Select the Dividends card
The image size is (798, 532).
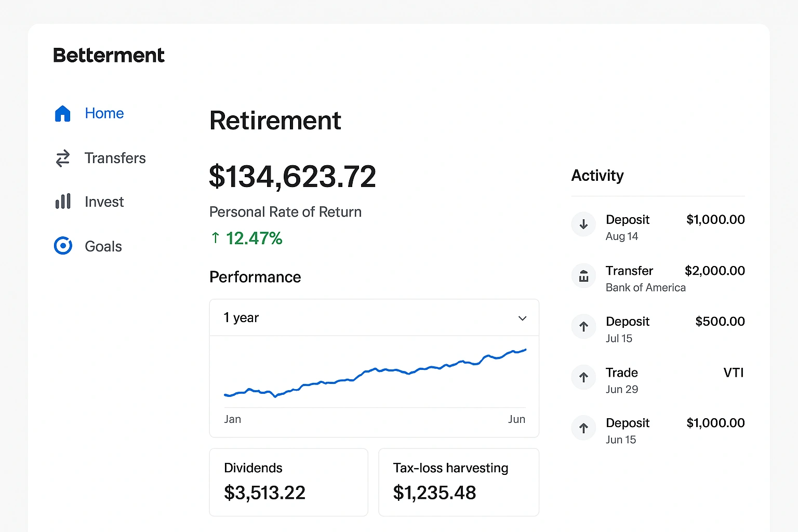coord(288,482)
